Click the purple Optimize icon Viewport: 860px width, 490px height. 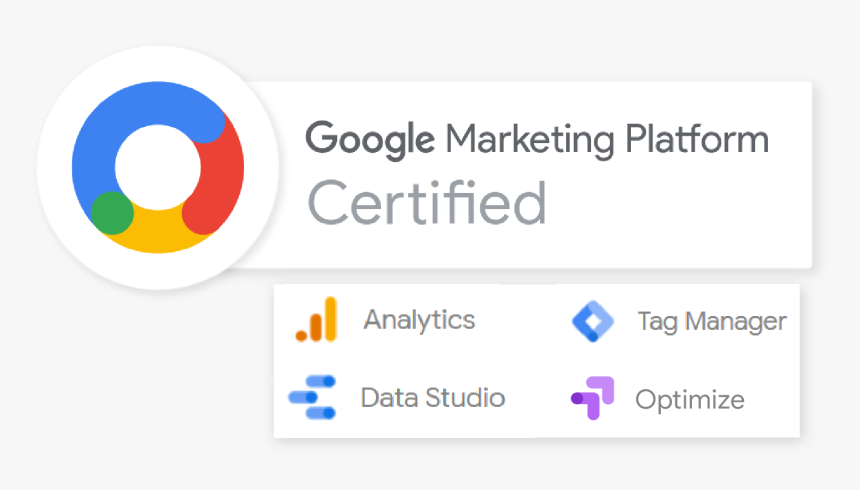tap(592, 398)
